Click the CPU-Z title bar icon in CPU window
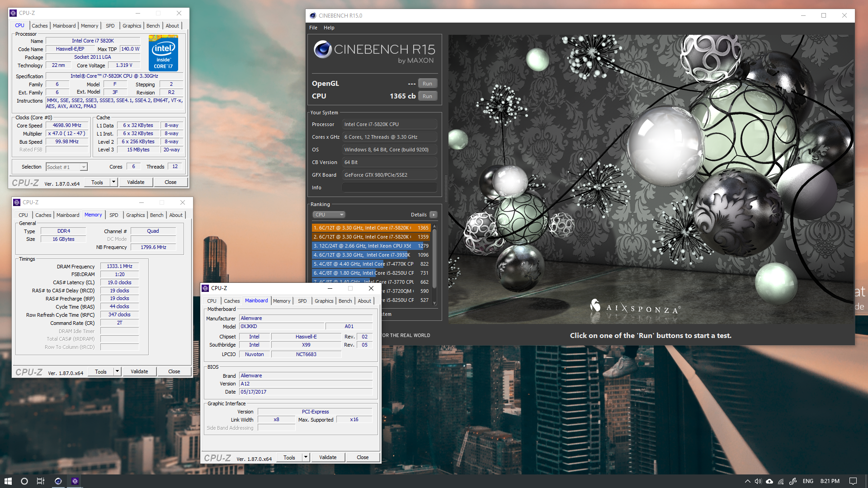868x488 pixels. (13, 13)
